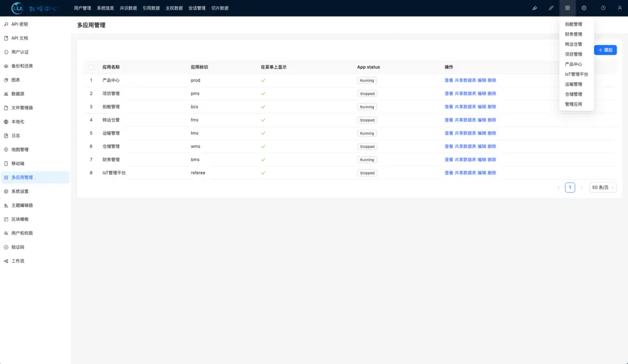Click the plugin manager rocket icon

[x=551, y=8]
